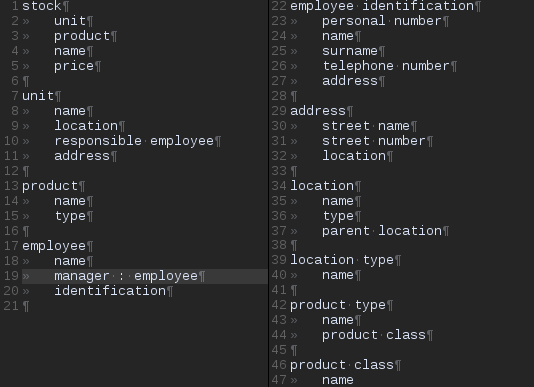Click 'name' on line 40
This screenshot has width=534, height=387.
pos(338,275)
